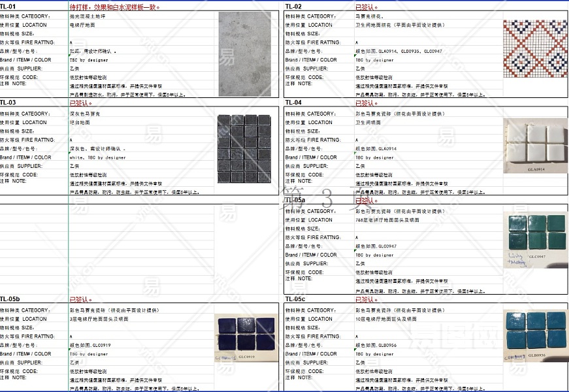Click the '已签认' status cell beside TL-02
569x392 pixels.
pyautogui.click(x=366, y=7)
